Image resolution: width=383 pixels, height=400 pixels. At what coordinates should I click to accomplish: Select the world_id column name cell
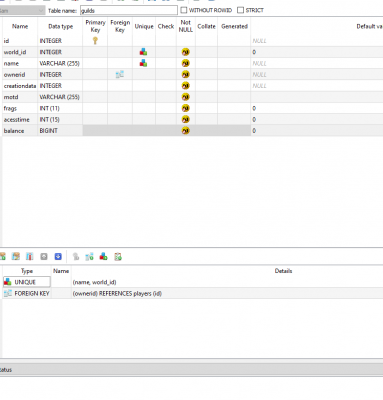(x=20, y=52)
